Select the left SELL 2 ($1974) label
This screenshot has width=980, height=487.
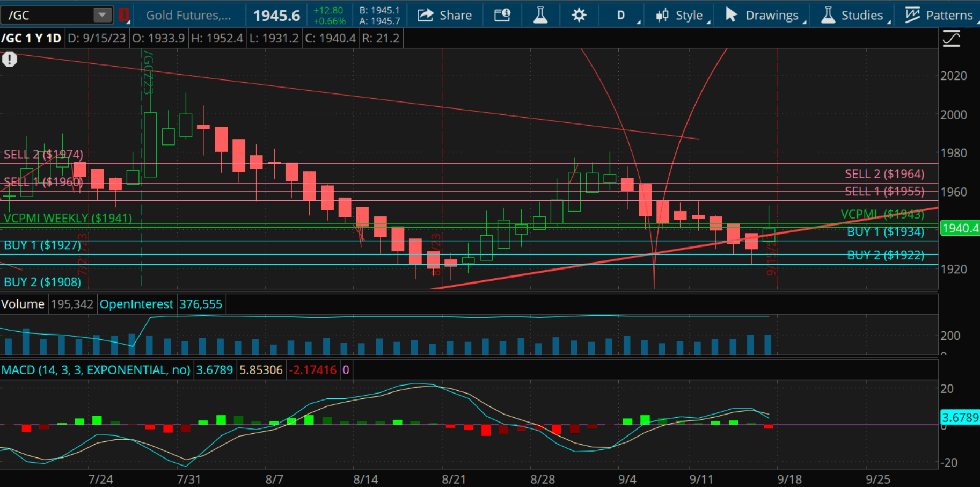tap(43, 155)
